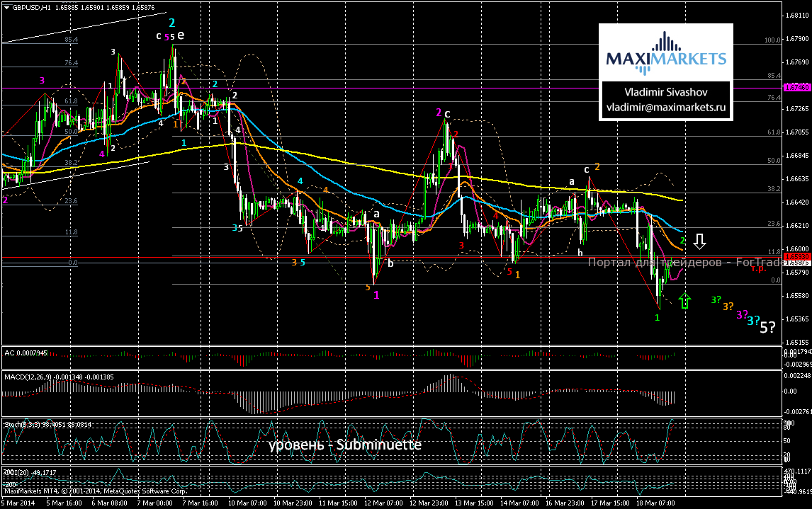Click the white down arrow marker
The width and height of the screenshot is (812, 509).
click(699, 241)
